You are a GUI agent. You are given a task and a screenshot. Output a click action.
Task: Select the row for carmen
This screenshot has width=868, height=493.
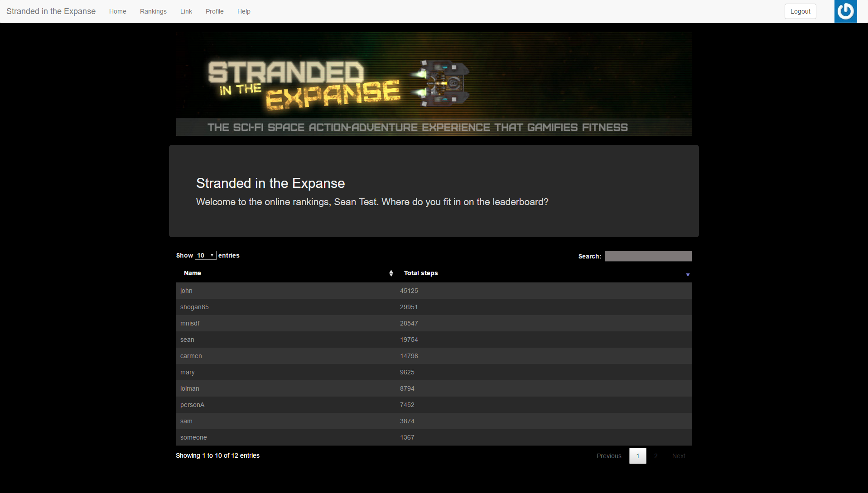click(434, 356)
